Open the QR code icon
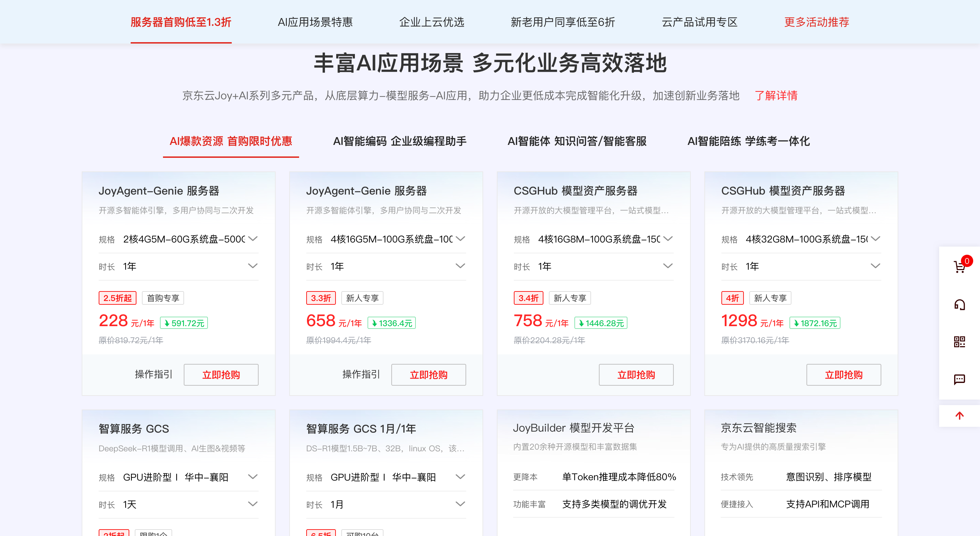 coord(959,342)
